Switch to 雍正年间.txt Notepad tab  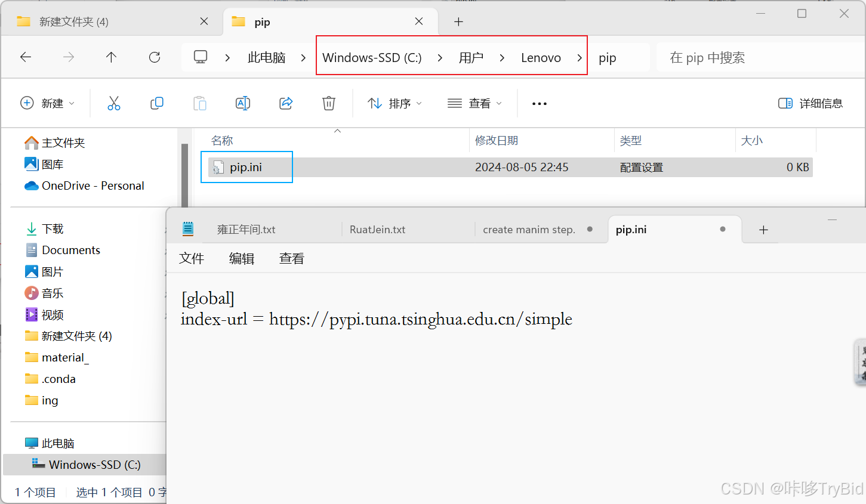(246, 230)
